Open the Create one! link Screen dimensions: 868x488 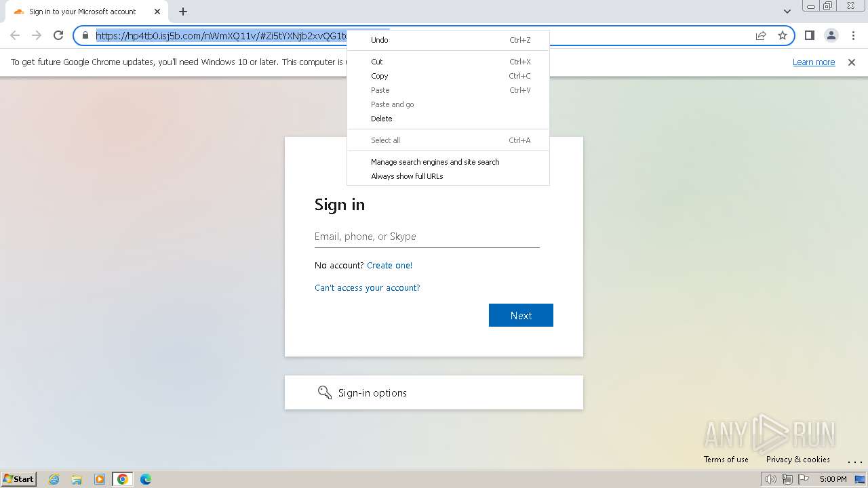pyautogui.click(x=389, y=266)
